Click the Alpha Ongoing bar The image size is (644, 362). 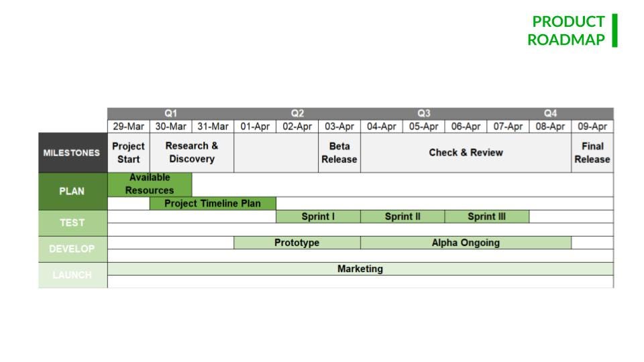pyautogui.click(x=466, y=243)
